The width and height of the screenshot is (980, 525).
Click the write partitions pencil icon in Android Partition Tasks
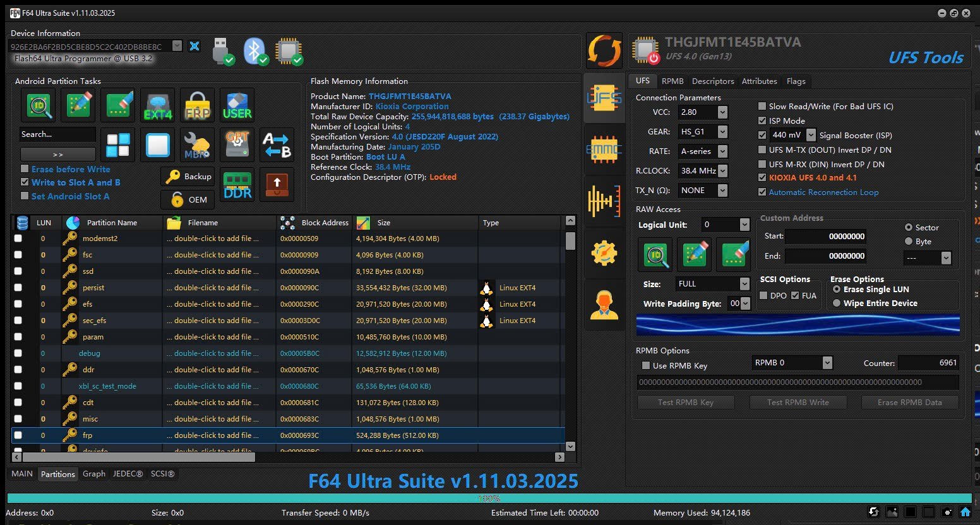(78, 105)
